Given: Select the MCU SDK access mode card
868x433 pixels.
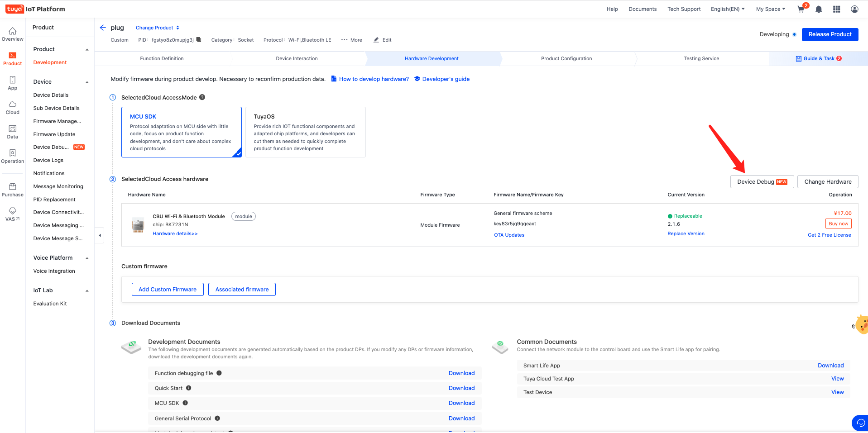Looking at the screenshot, I should 182,132.
